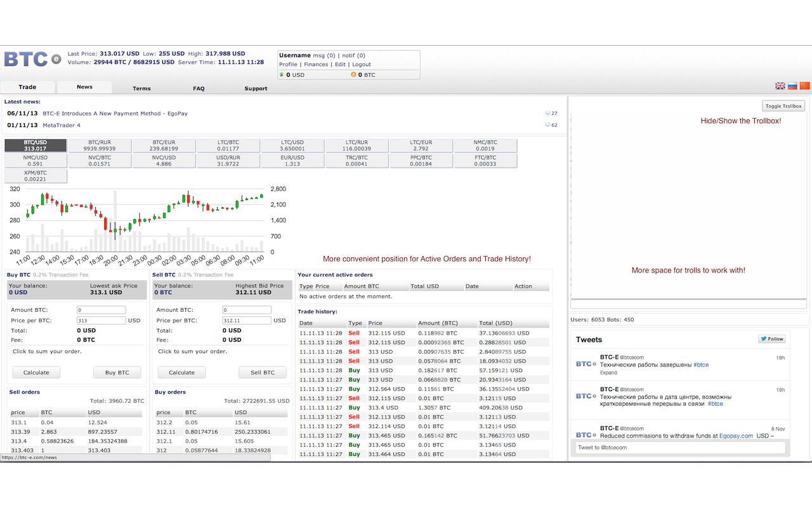Select the NMC/BTC currency pair
This screenshot has width=812, height=508.
click(x=485, y=145)
